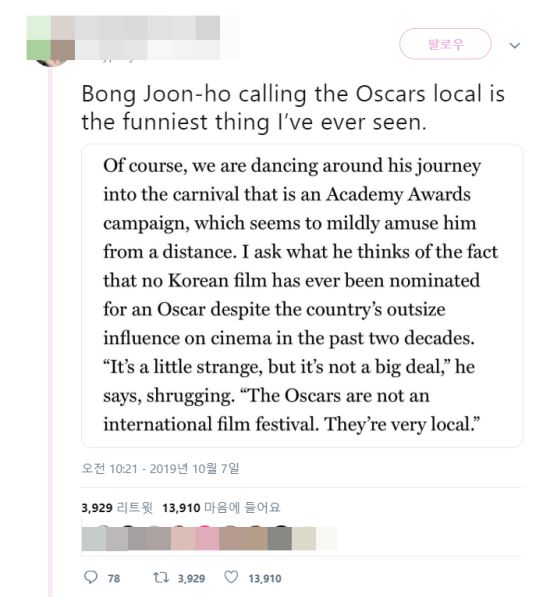Open the 3,929 리트윗 list
The height and width of the screenshot is (597, 550).
pyautogui.click(x=117, y=508)
